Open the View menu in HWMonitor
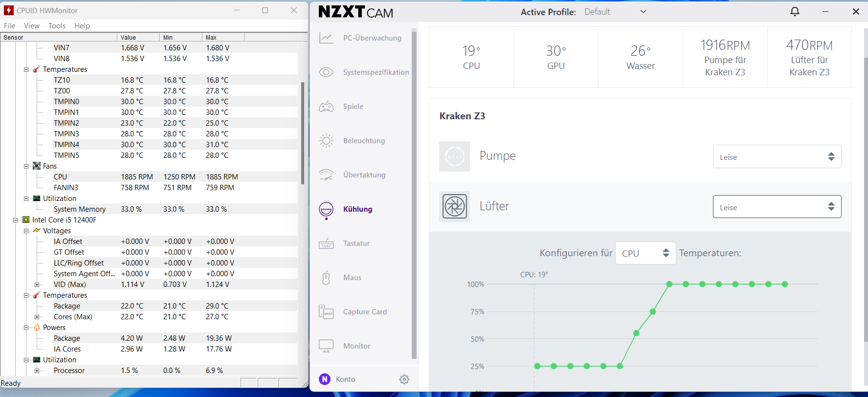The image size is (868, 397). click(x=32, y=26)
